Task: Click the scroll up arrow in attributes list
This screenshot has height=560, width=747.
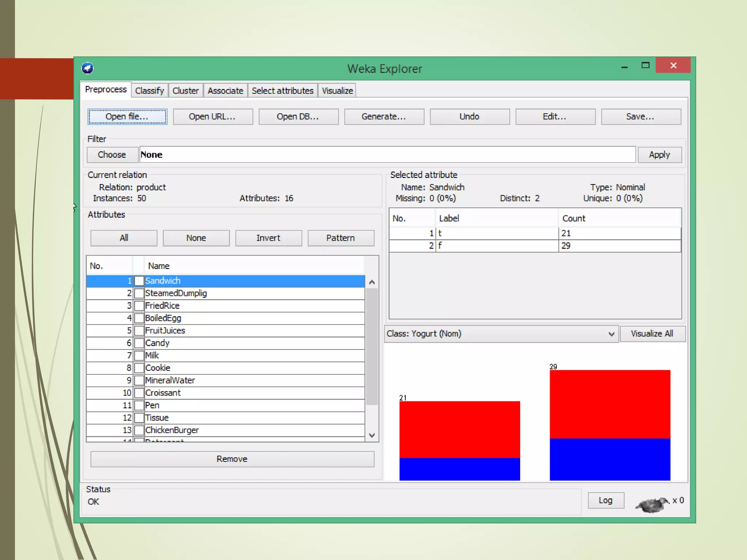Action: pos(372,282)
